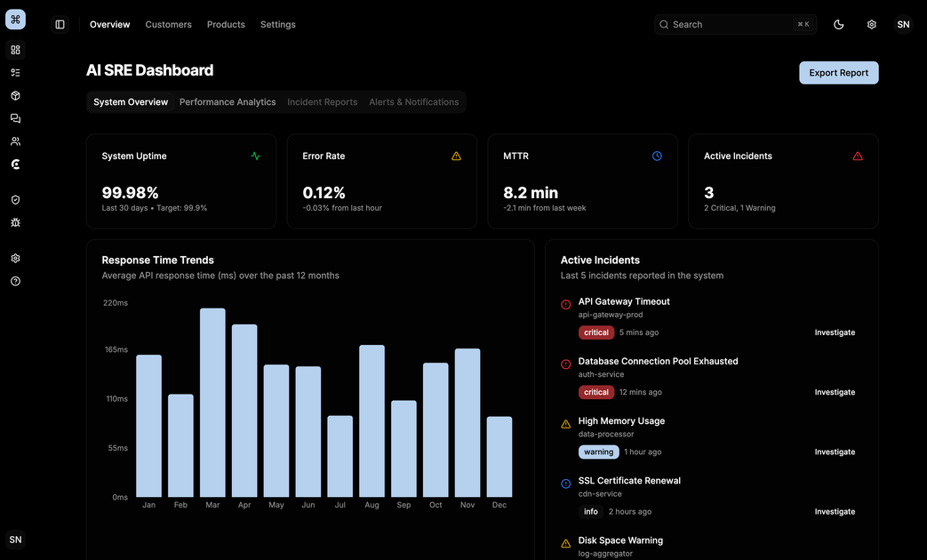
Task: Open the chat messages icon in sidebar
Action: [15, 118]
